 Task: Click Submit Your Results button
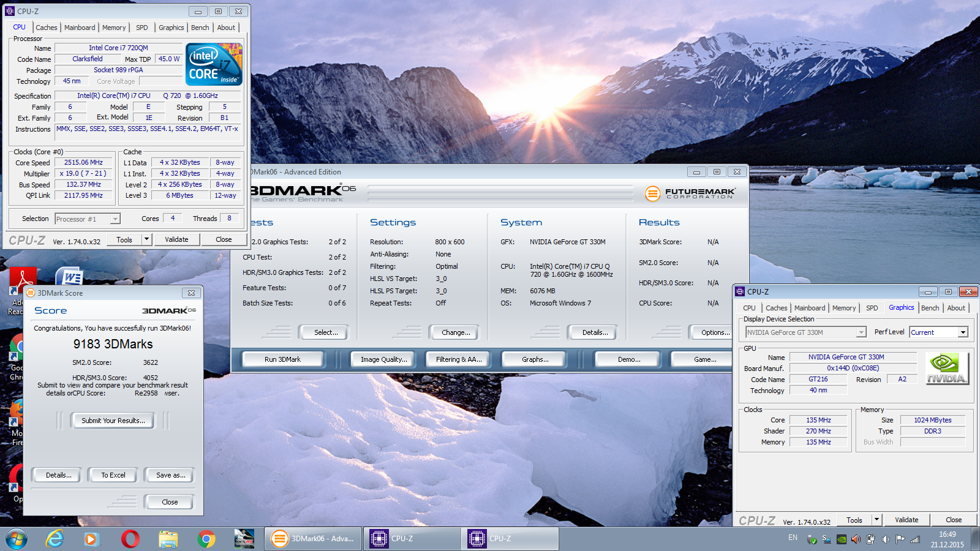[113, 421]
